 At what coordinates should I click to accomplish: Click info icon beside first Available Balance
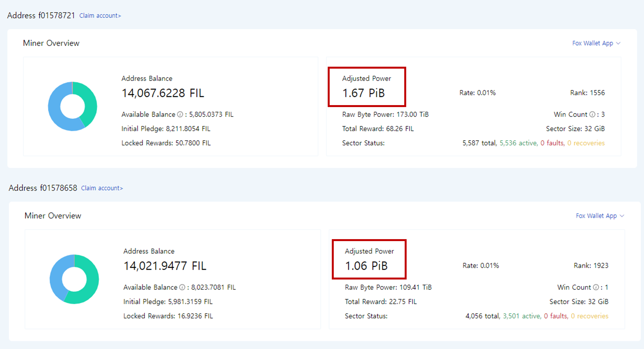[180, 114]
